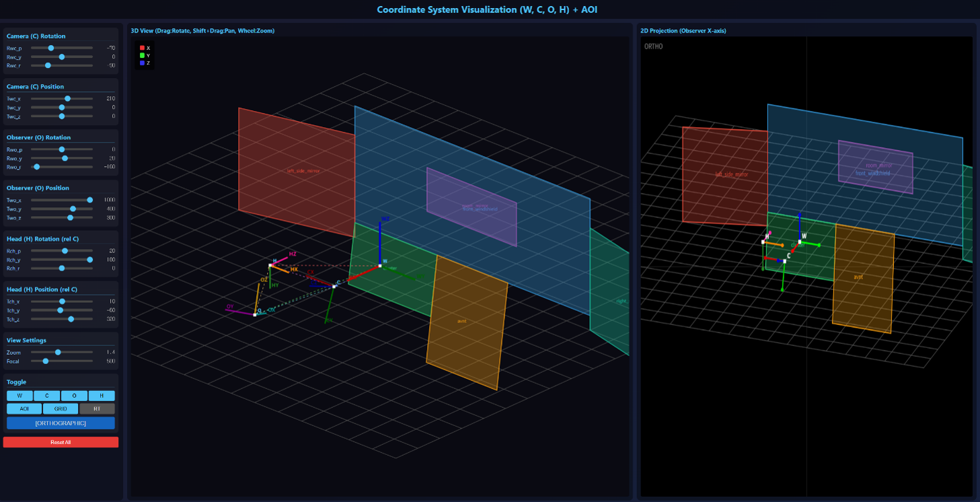Click the 3D View panel title
The image size is (980, 502).
(x=202, y=31)
